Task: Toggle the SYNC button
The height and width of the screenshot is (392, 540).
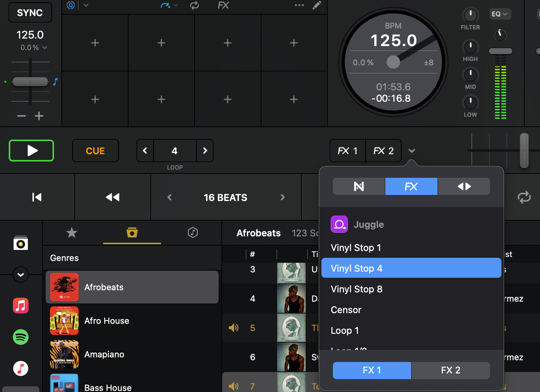Action: point(30,13)
